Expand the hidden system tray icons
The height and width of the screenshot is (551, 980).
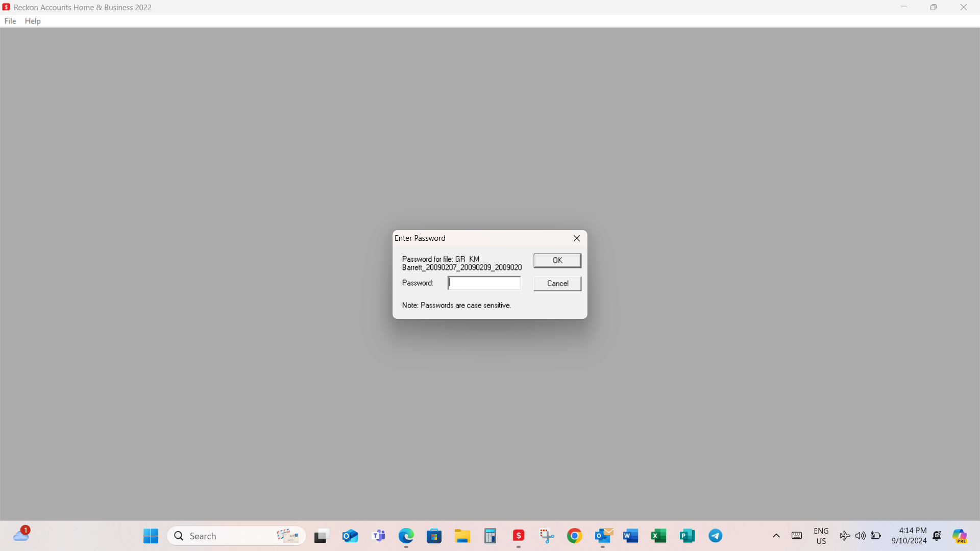[776, 536]
